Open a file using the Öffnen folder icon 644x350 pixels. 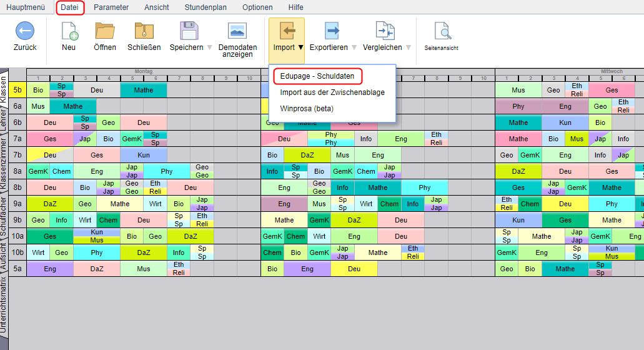(104, 31)
